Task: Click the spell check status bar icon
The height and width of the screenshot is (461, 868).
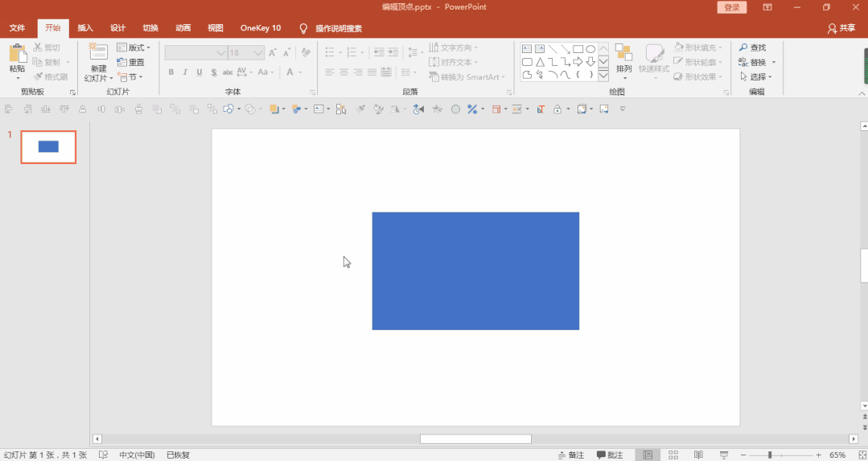Action: [103, 455]
